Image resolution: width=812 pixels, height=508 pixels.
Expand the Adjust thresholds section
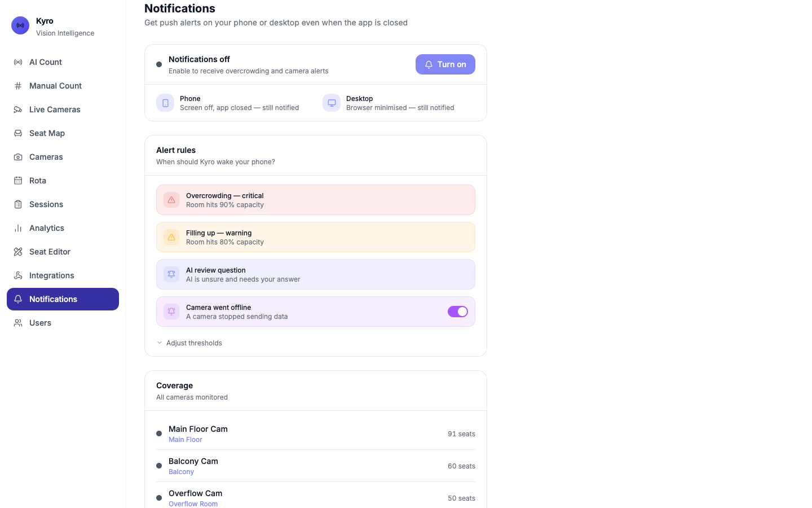click(189, 343)
